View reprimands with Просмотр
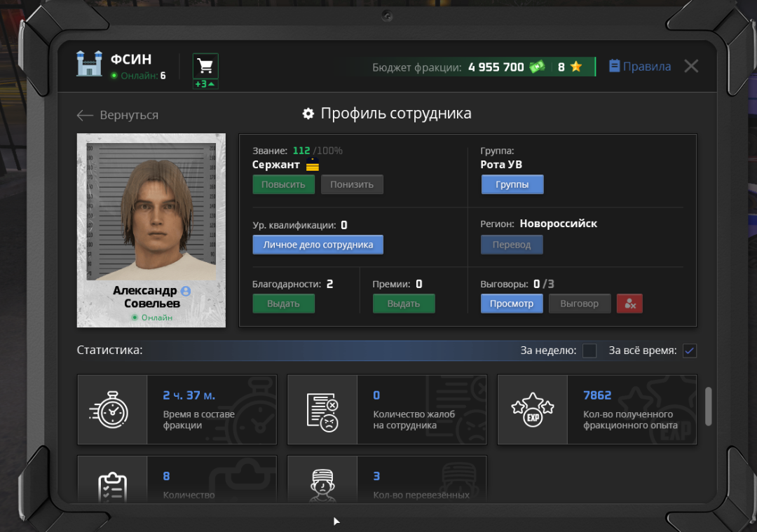This screenshot has height=532, width=757. pos(512,303)
